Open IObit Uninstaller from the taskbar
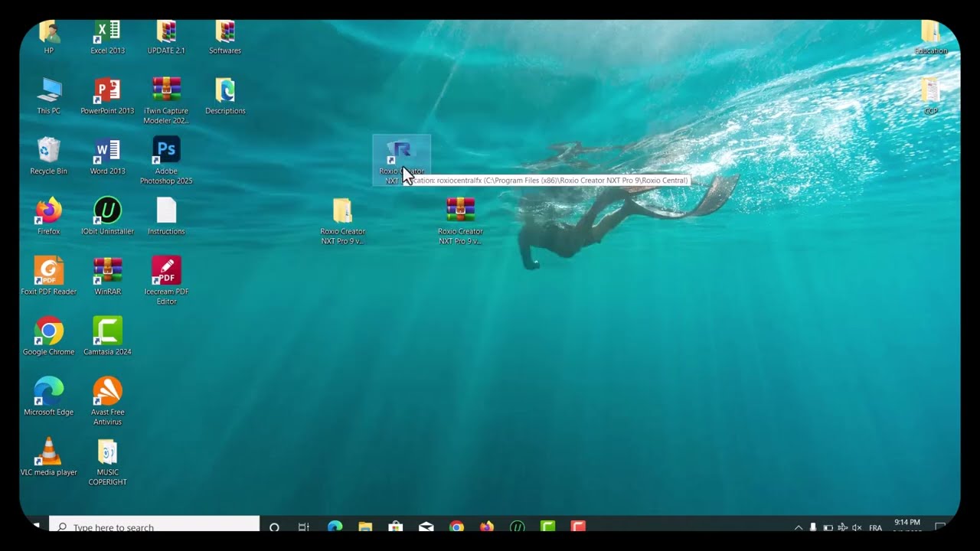Image resolution: width=980 pixels, height=551 pixels. [x=518, y=527]
